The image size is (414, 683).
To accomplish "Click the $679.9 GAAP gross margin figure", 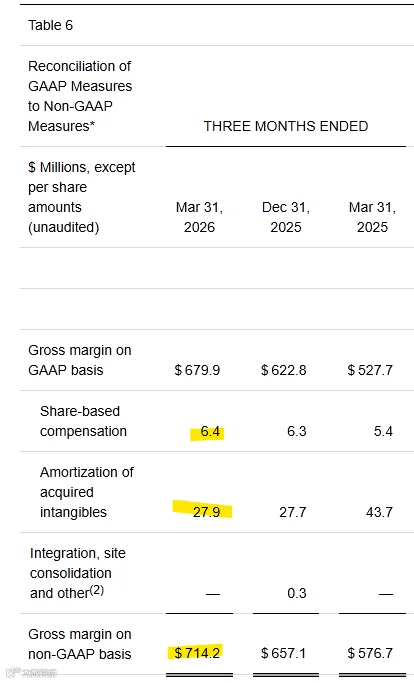I will coord(197,370).
